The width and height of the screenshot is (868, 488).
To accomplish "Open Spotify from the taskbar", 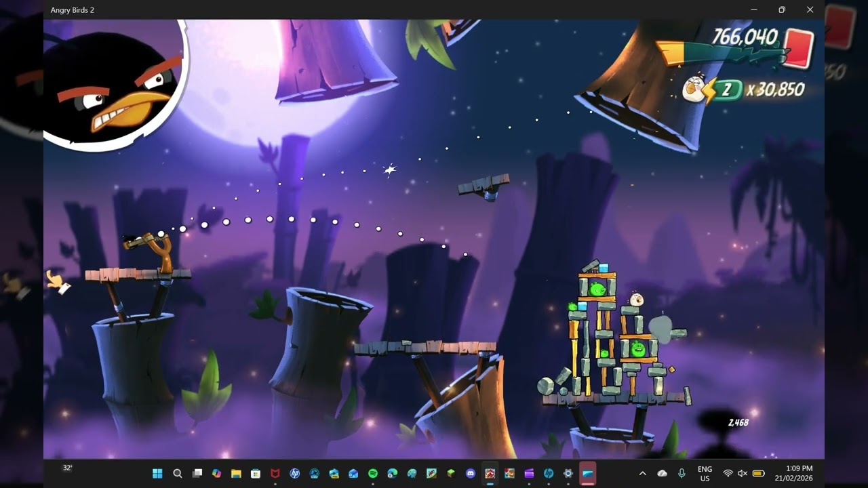I will click(373, 473).
